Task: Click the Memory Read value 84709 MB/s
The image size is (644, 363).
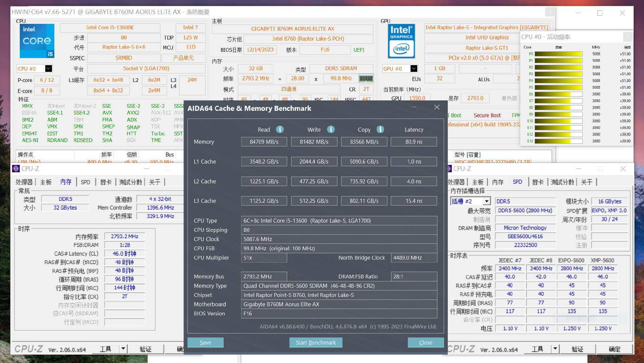Action: pyautogui.click(x=264, y=142)
